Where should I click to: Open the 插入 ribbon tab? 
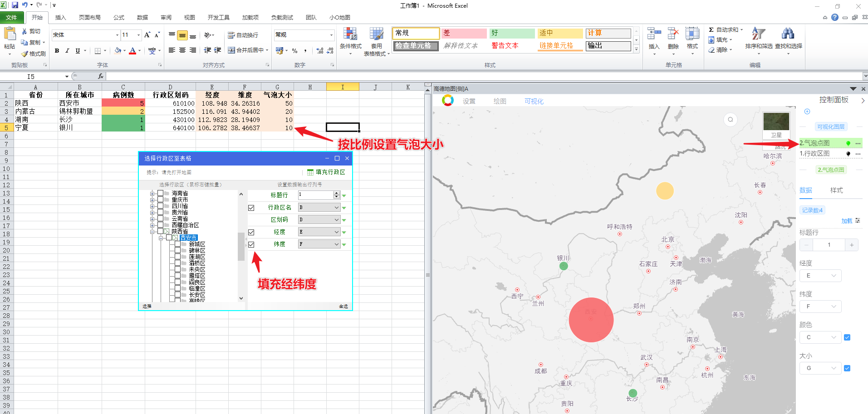(60, 18)
